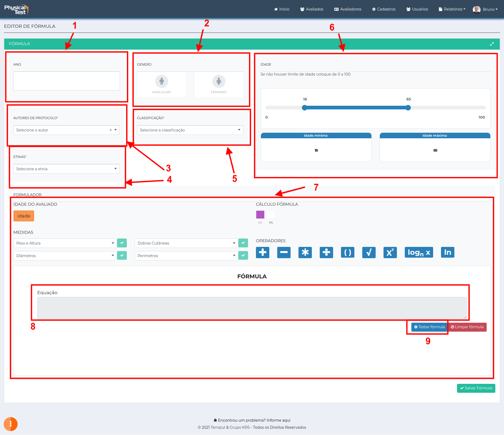Expand the Fórmula panel fullscreen icon
Image resolution: width=504 pixels, height=435 pixels.
coord(492,44)
